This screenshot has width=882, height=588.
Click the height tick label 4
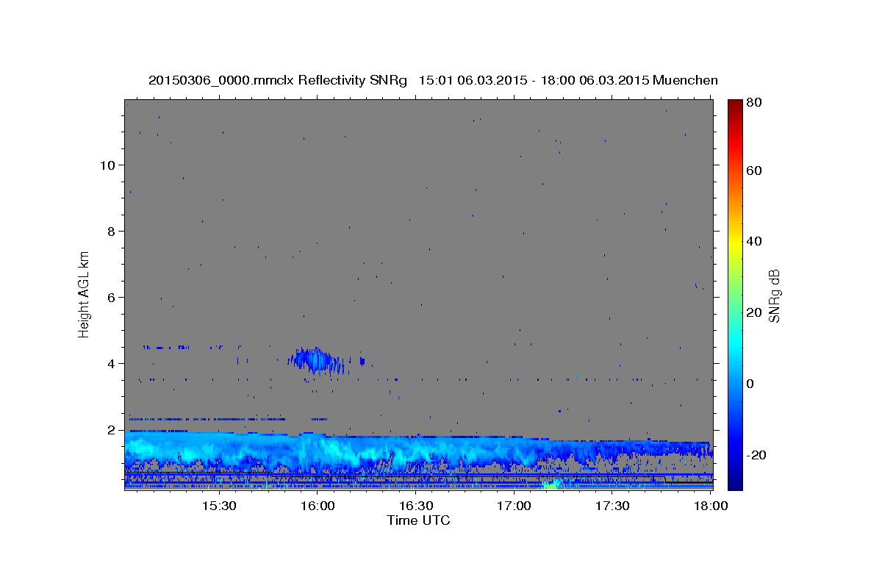point(110,363)
